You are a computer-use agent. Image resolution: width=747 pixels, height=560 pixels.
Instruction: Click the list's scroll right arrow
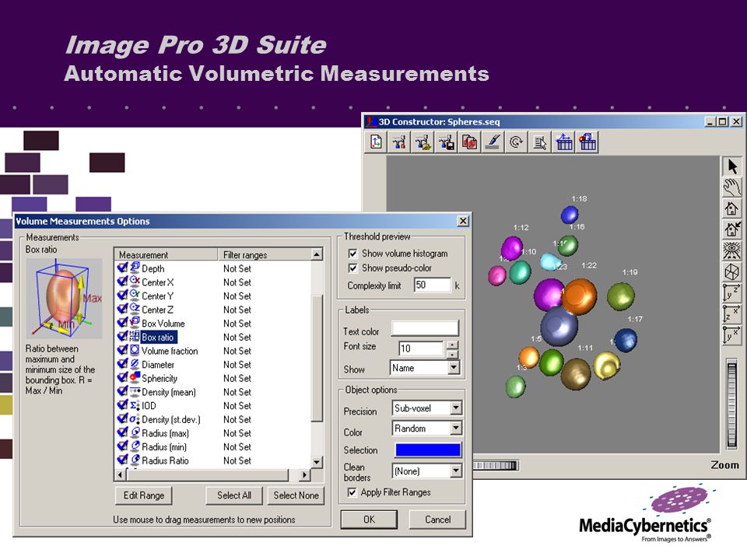304,474
